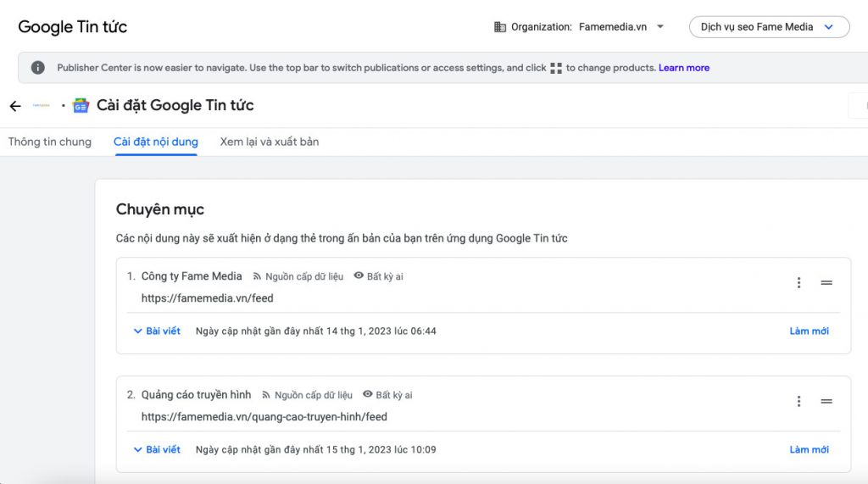Image resolution: width=868 pixels, height=484 pixels.
Task: Click Làm mới for Công ty Fame Media
Action: coord(809,331)
